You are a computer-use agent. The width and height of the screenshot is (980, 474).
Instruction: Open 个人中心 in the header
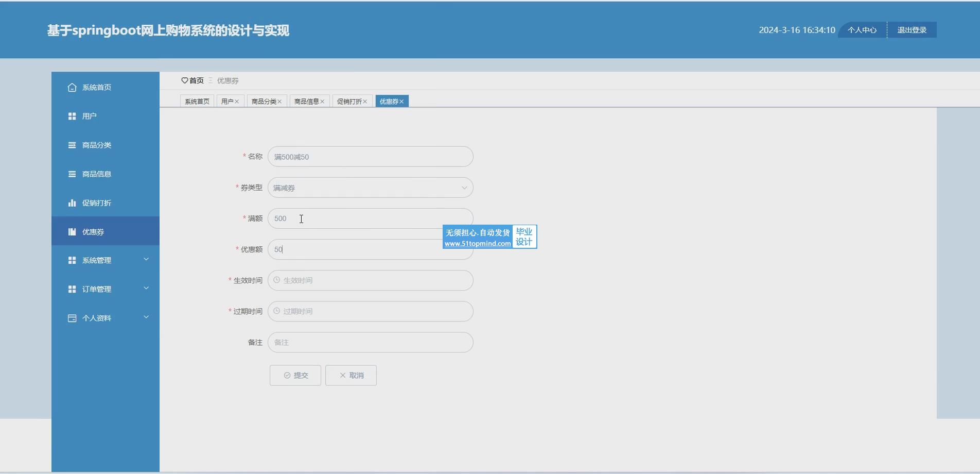click(862, 30)
